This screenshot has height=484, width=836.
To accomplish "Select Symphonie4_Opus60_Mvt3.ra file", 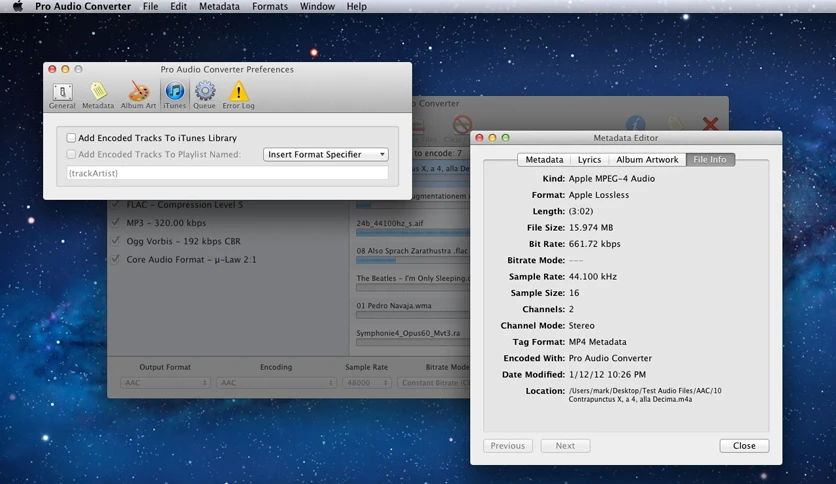I will coord(408,333).
